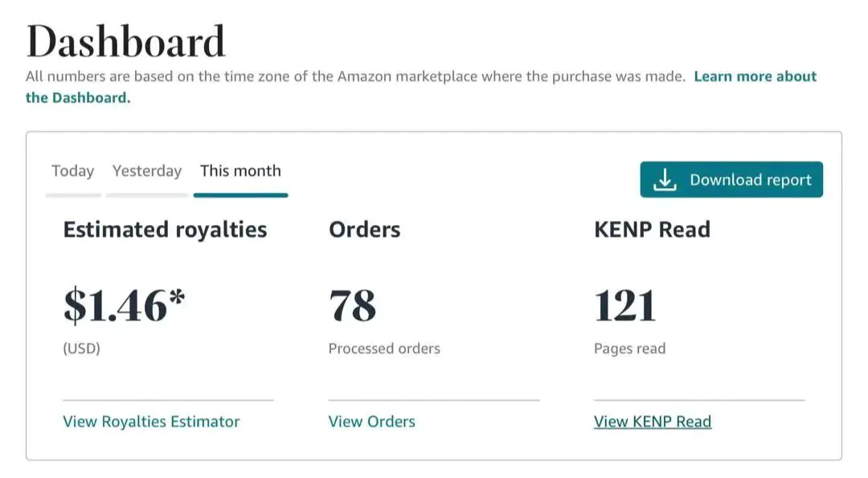Open the View Royalties Estimator link
Image resolution: width=868 pixels, height=478 pixels.
pyautogui.click(x=151, y=422)
